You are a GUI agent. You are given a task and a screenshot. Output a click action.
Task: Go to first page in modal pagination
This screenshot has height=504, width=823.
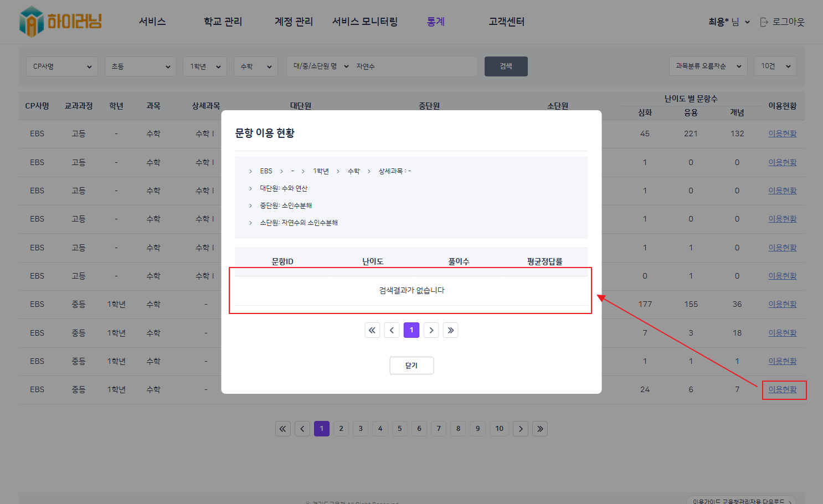[372, 330]
